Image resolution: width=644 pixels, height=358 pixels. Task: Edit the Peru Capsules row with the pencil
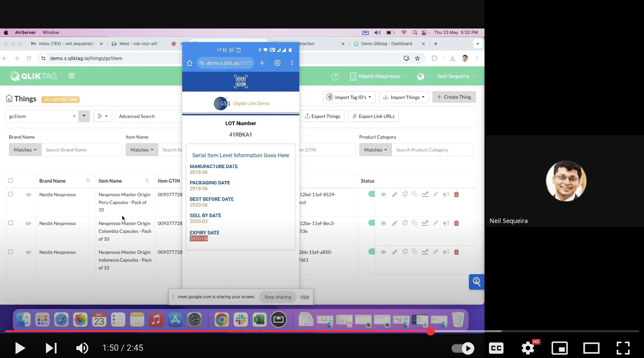tap(394, 195)
